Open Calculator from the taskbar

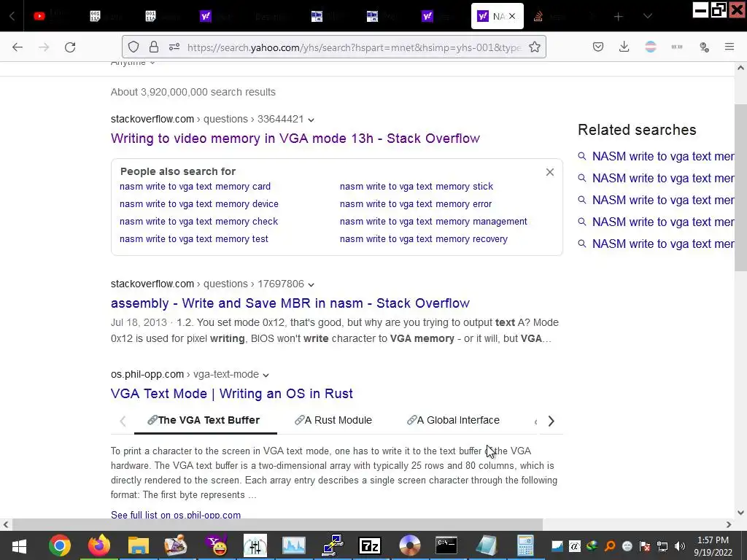(x=525, y=545)
